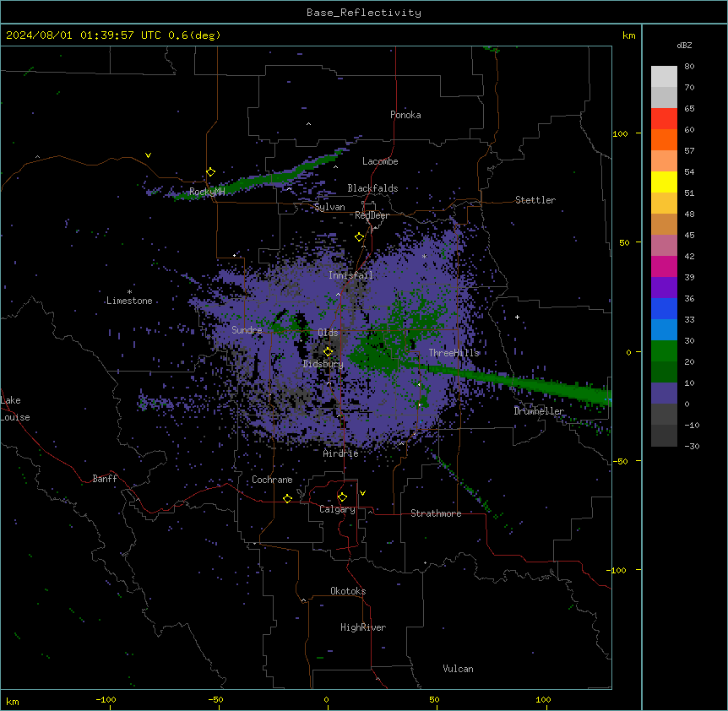Select the yellow diamond marker below Cochrane
Screen dimensions: 728x711
[287, 498]
